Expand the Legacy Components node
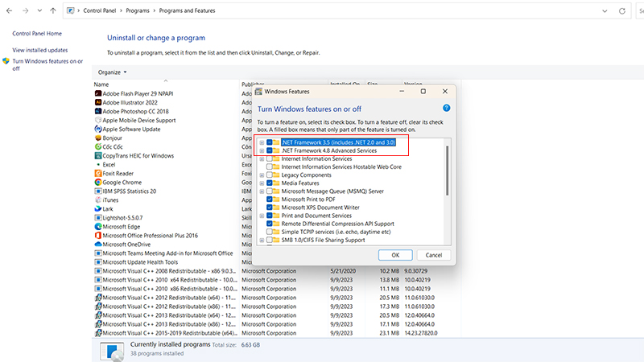This screenshot has height=362, width=644. pos(262,175)
